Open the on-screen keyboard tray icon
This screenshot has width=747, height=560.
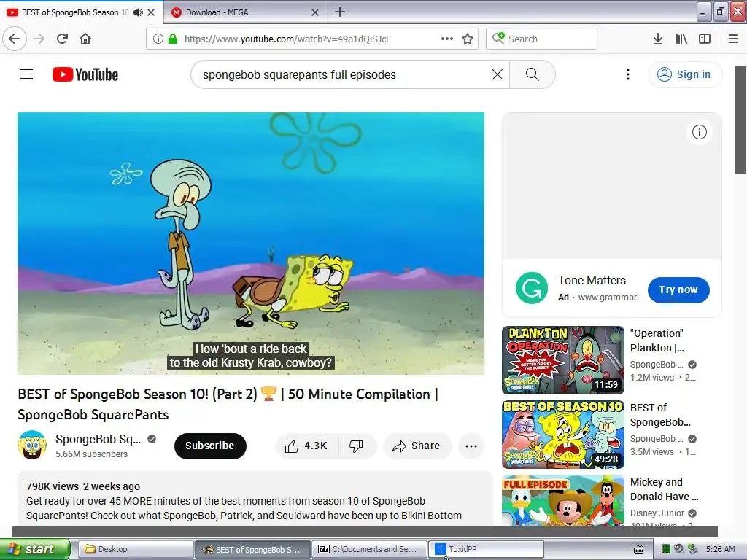click(639, 550)
